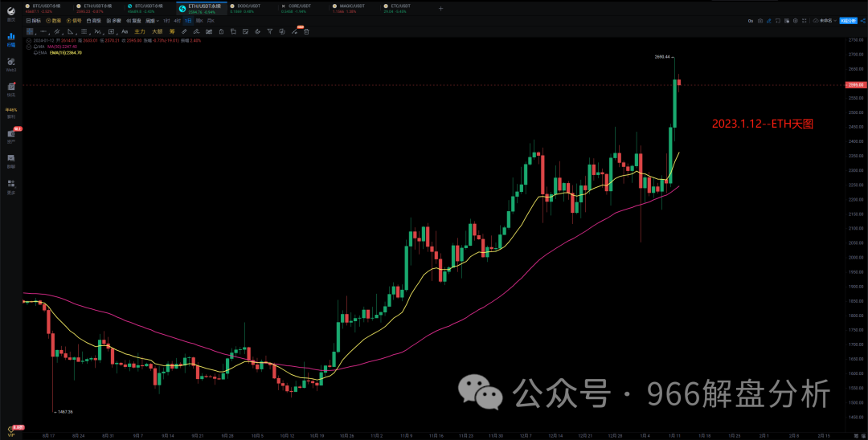Image resolution: width=868 pixels, height=440 pixels.
Task: Select the brush pen drawing tool
Action: [x=197, y=31]
